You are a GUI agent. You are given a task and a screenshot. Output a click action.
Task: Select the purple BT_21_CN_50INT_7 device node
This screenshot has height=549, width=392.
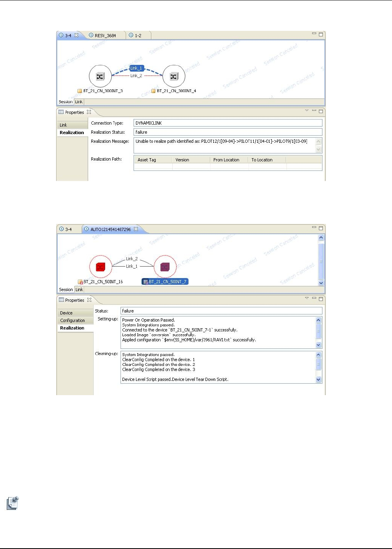click(165, 267)
